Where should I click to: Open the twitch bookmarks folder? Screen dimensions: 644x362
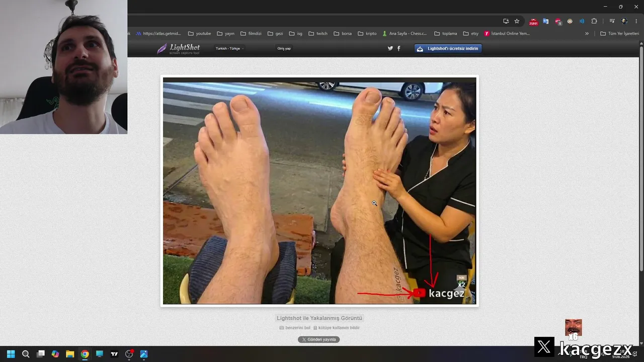317,34
